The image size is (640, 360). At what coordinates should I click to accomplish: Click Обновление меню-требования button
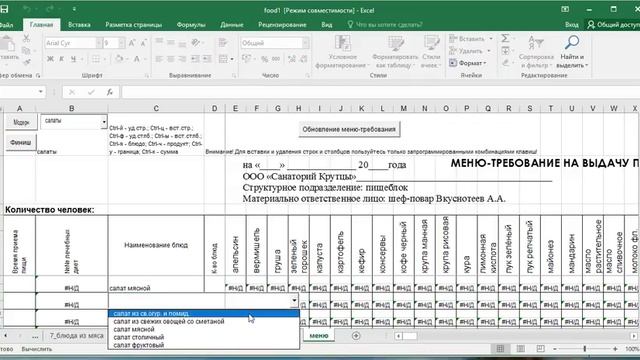click(349, 129)
